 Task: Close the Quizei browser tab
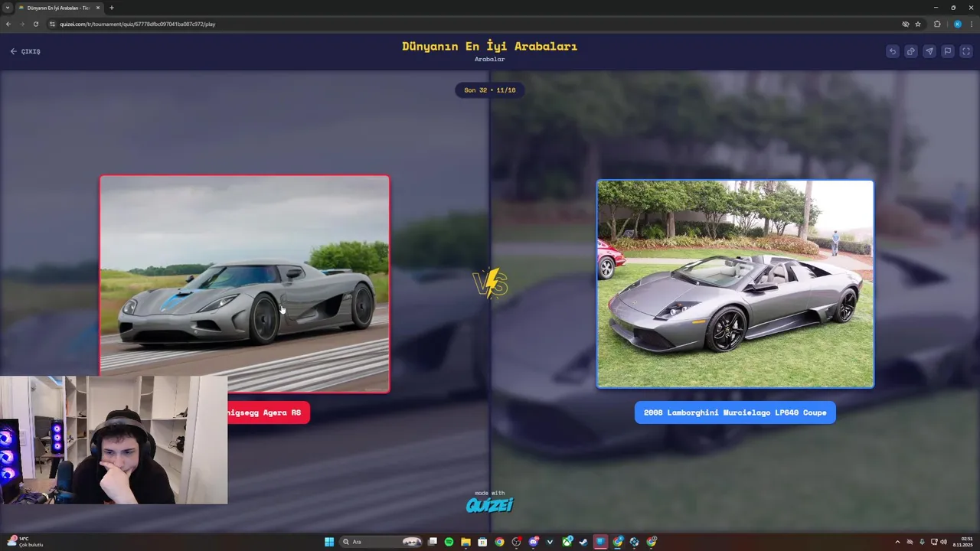coord(98,8)
